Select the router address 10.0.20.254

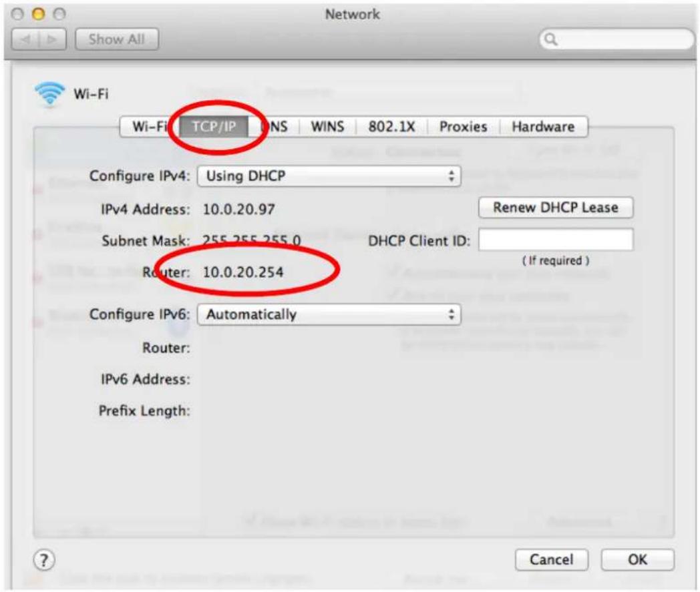click(243, 272)
